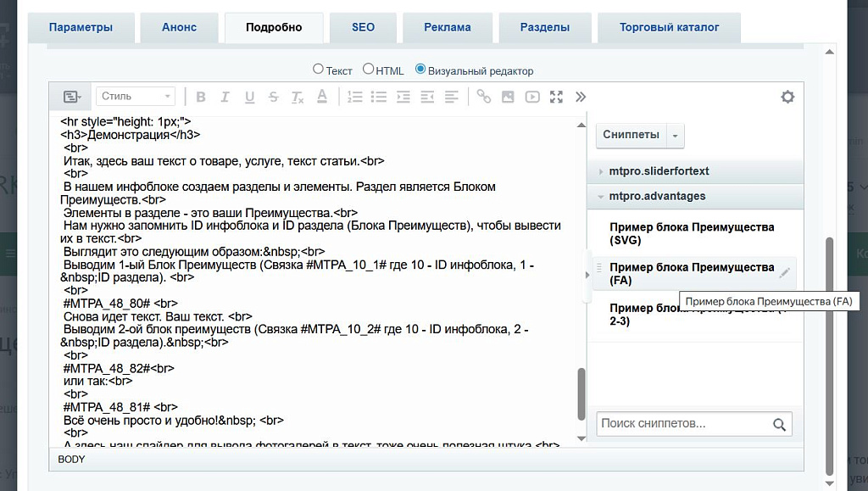Select Визуальный редактор radio button
The image size is (868, 491).
[x=420, y=70]
